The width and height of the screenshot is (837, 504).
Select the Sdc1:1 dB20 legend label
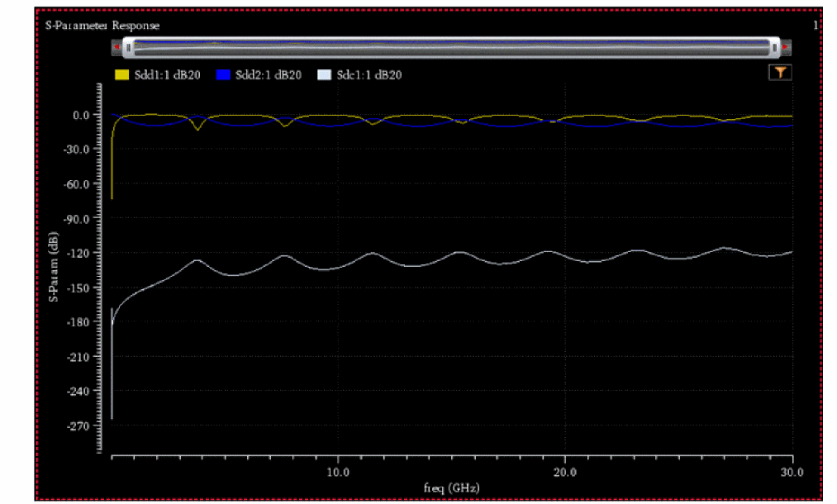[370, 75]
